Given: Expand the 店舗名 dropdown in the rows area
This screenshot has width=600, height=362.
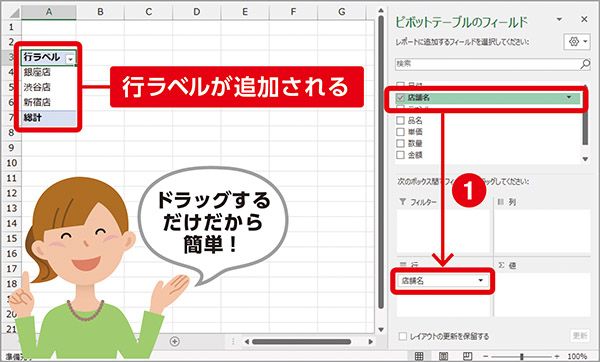Looking at the screenshot, I should click(481, 280).
